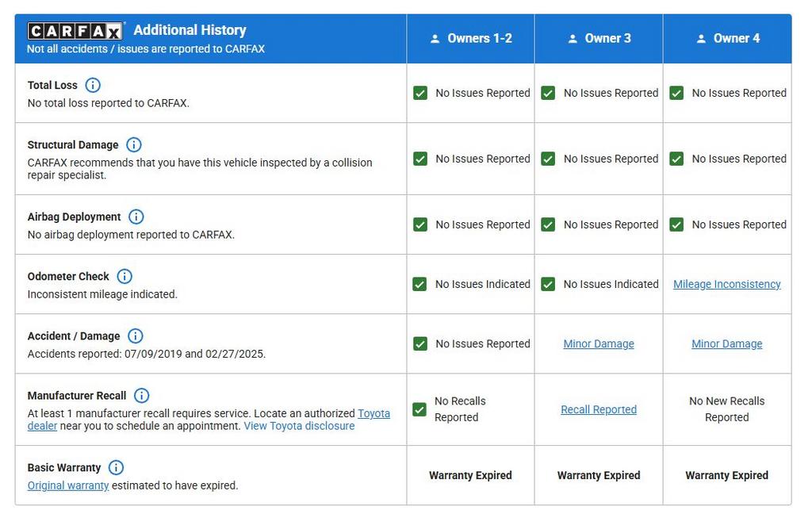
Task: Click the Accident / Damage info icon
Action: pyautogui.click(x=136, y=336)
